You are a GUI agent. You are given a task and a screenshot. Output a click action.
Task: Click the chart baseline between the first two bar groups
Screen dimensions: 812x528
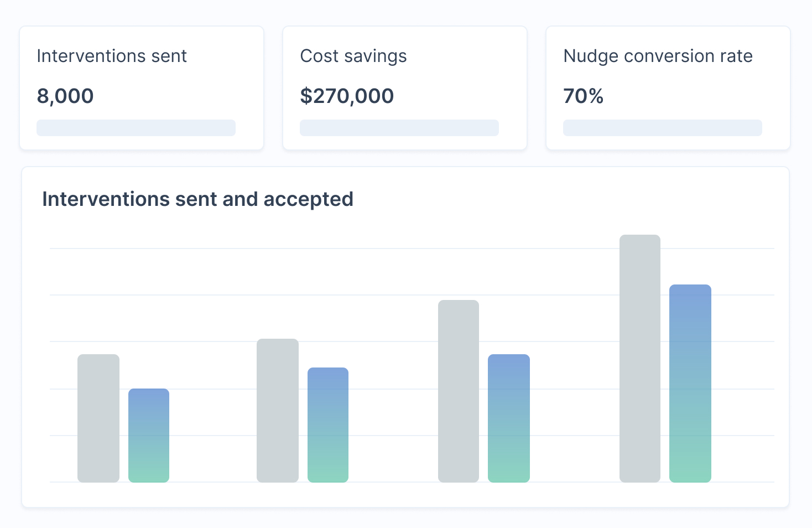213,482
